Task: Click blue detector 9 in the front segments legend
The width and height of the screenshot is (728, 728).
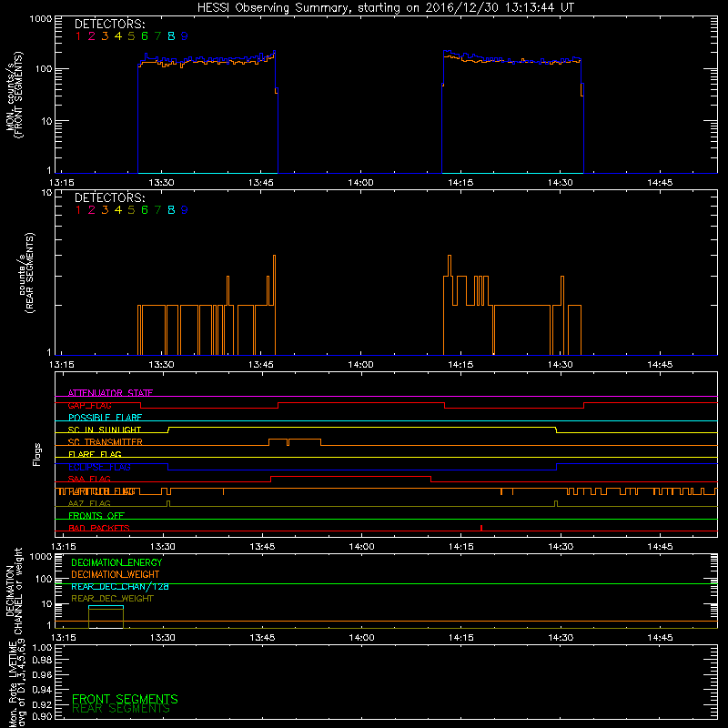Action: pyautogui.click(x=185, y=36)
